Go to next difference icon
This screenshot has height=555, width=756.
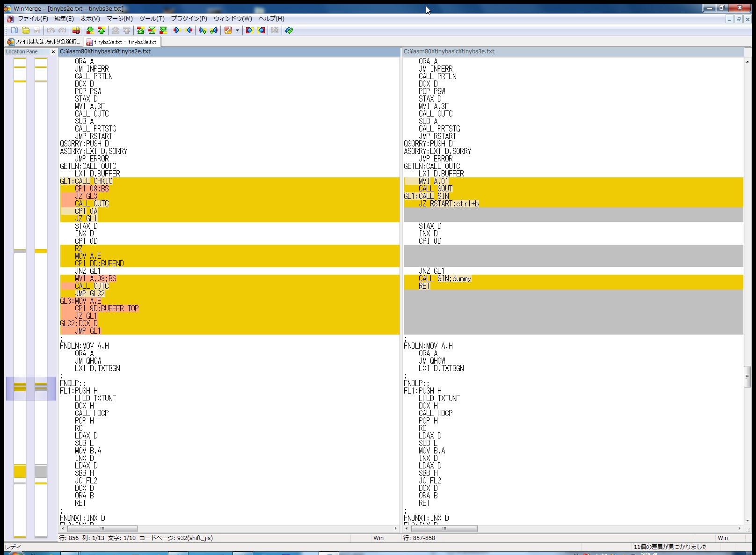coord(90,30)
